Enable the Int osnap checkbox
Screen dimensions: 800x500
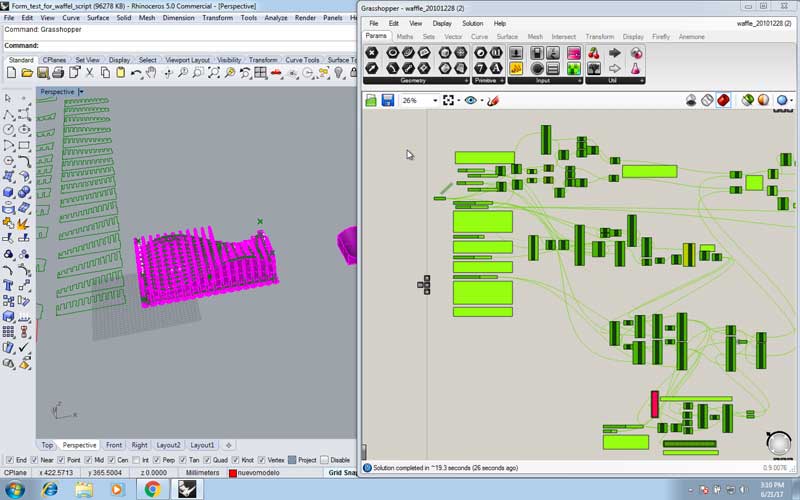point(136,460)
